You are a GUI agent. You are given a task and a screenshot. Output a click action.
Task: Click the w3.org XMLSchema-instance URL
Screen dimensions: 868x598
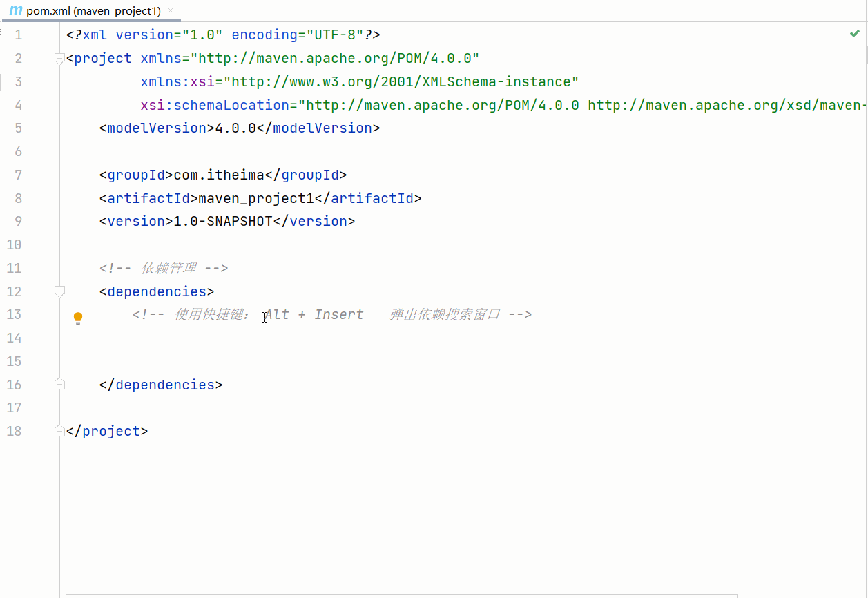click(x=401, y=81)
